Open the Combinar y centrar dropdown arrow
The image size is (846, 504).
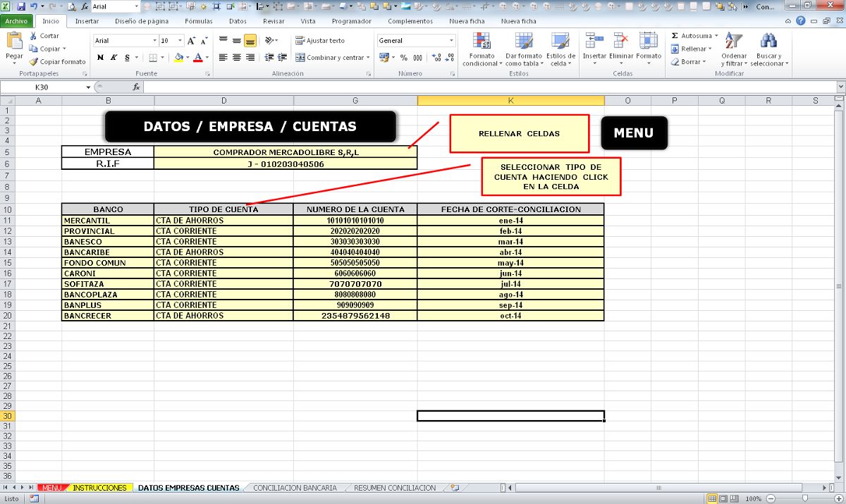click(x=369, y=58)
